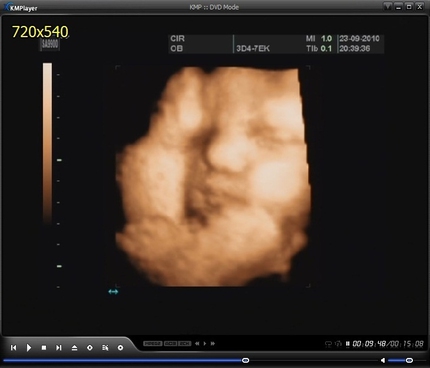The height and width of the screenshot is (368, 430).
Task: Click the first codec indicator label
Action: click(153, 343)
